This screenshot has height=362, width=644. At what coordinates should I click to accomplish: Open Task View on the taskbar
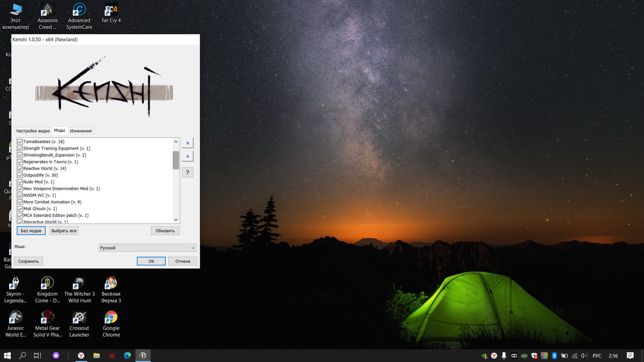tap(38, 356)
